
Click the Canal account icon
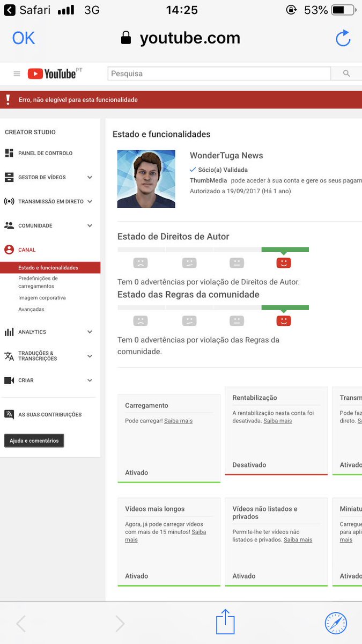(9, 250)
